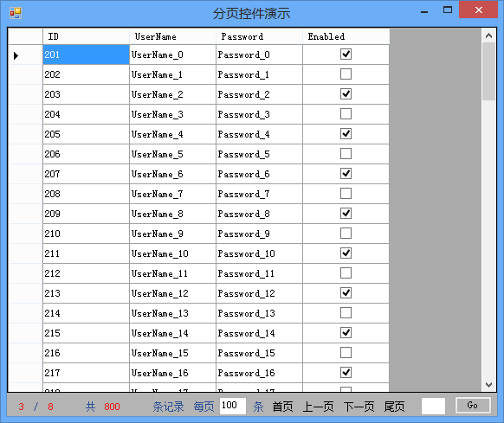Sort by Password column header

tap(260, 36)
